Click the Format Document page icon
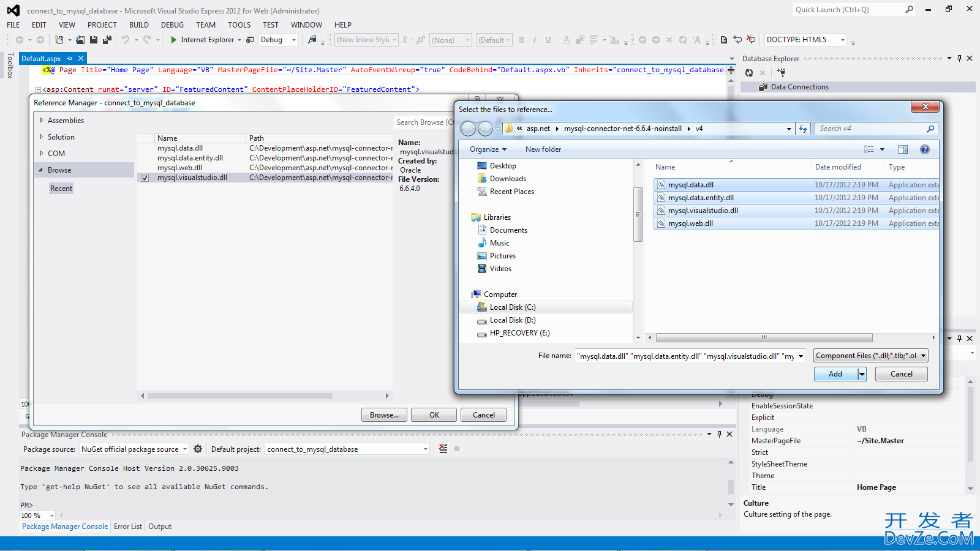The height and width of the screenshot is (551, 980). pos(724,40)
